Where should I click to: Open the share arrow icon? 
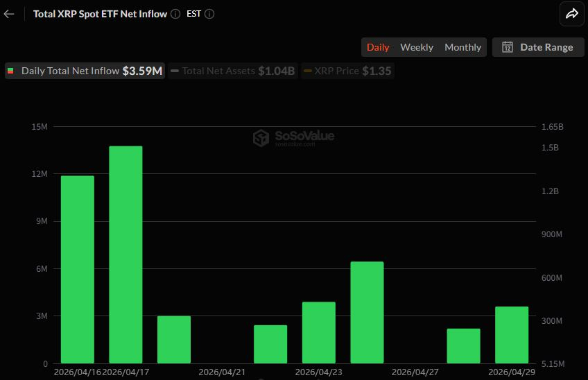(x=572, y=13)
